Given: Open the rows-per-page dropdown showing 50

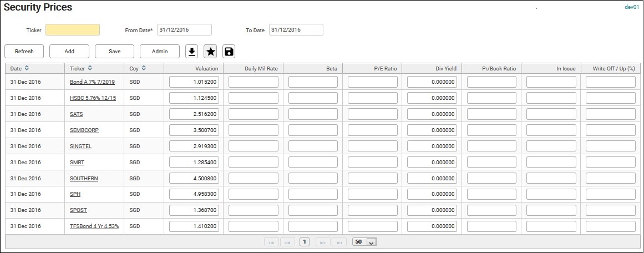Looking at the screenshot, I should point(371,242).
